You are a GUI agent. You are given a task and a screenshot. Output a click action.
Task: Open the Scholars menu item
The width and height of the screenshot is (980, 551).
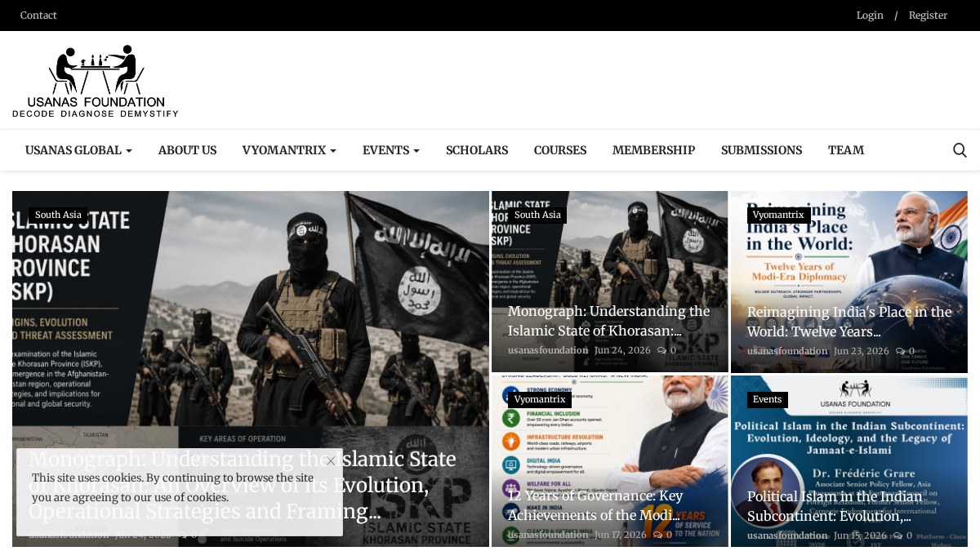(477, 150)
